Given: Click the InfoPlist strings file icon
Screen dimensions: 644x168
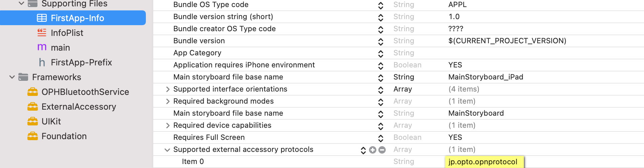Looking at the screenshot, I should [x=42, y=33].
